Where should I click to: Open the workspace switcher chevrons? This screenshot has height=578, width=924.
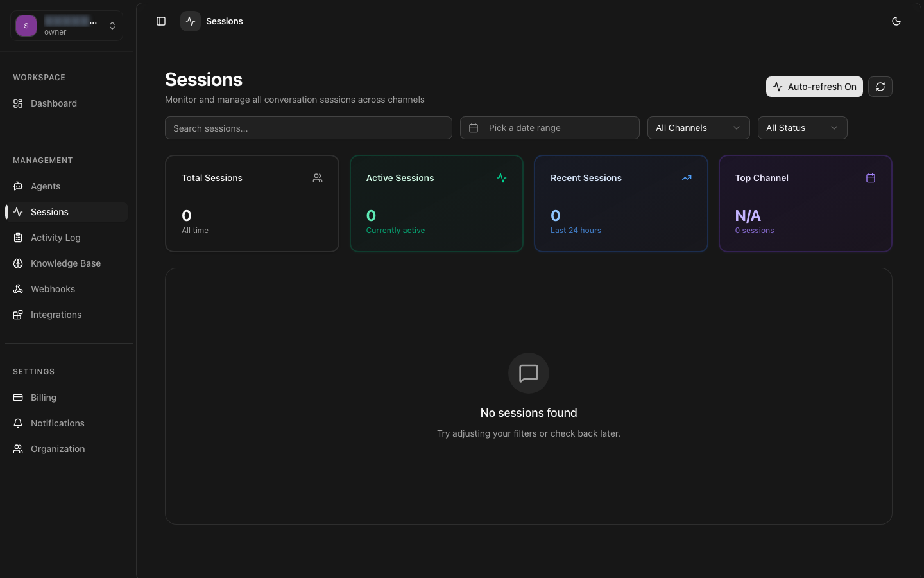[x=112, y=26]
